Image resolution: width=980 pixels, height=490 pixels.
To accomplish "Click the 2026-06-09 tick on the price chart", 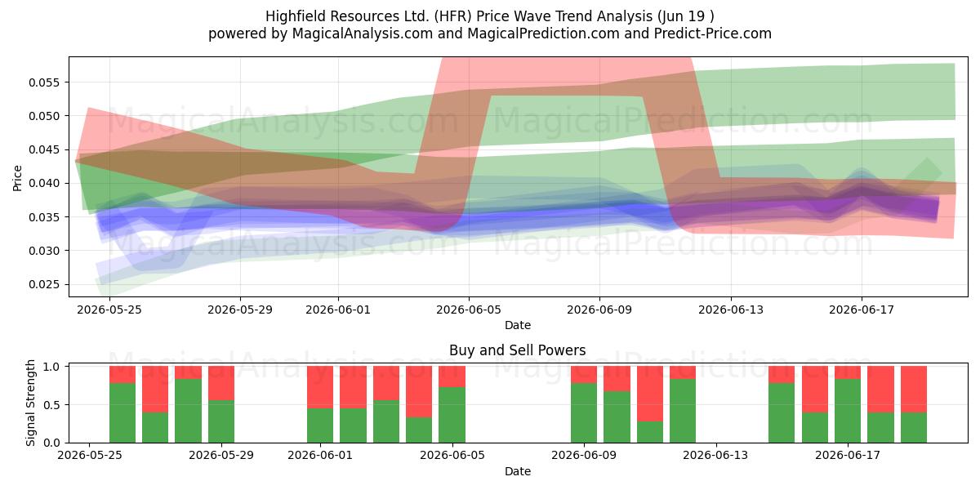I will coord(599,310).
